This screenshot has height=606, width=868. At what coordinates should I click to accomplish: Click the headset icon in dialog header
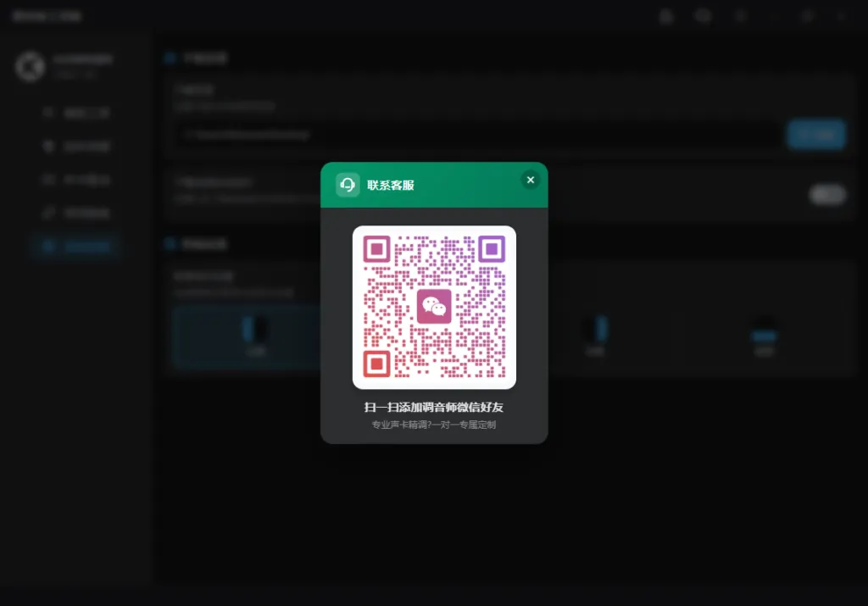(348, 185)
